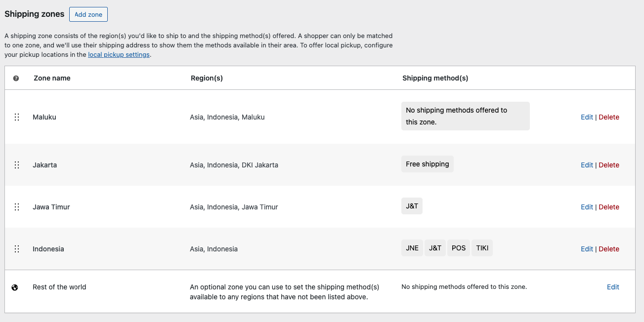Select the JNE shipping method tag
Viewport: 644px width, 322px height.
[x=412, y=248]
